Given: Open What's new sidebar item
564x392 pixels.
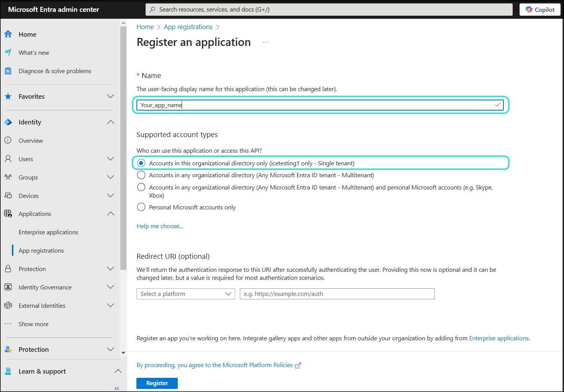Looking at the screenshot, I should coord(34,52).
